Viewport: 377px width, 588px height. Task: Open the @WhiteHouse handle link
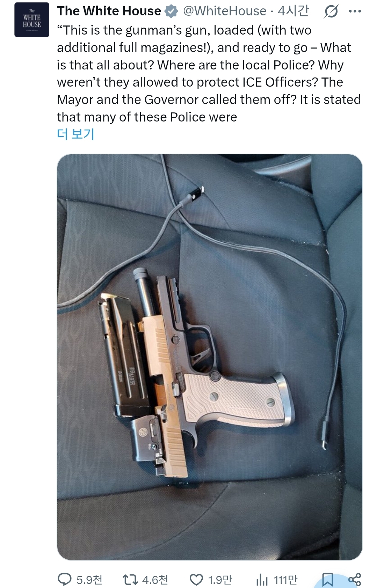[x=225, y=11]
